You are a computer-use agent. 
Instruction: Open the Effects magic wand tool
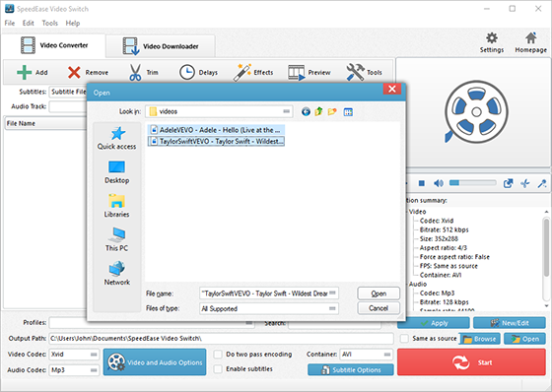coord(253,73)
